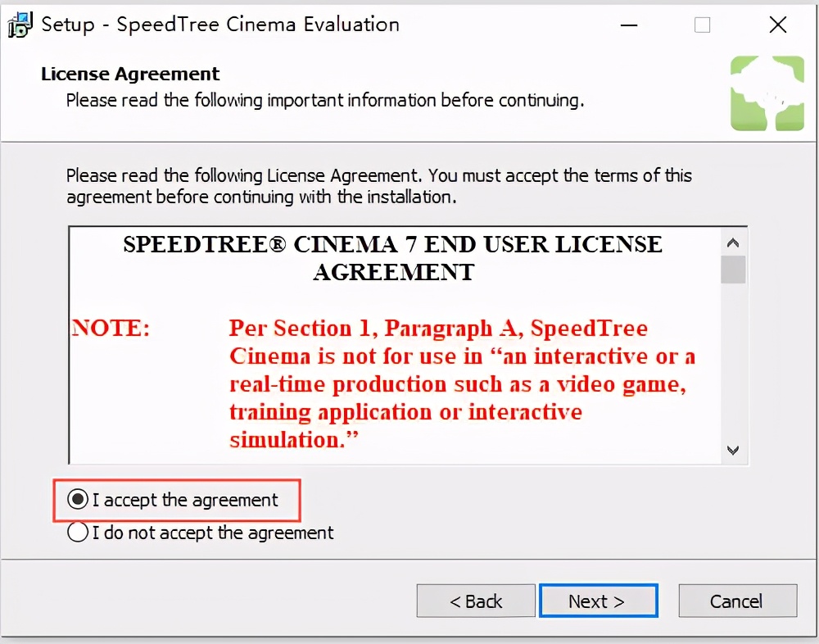The height and width of the screenshot is (644, 819).
Task: Click the SpeedTree tree logo image
Action: [x=767, y=92]
